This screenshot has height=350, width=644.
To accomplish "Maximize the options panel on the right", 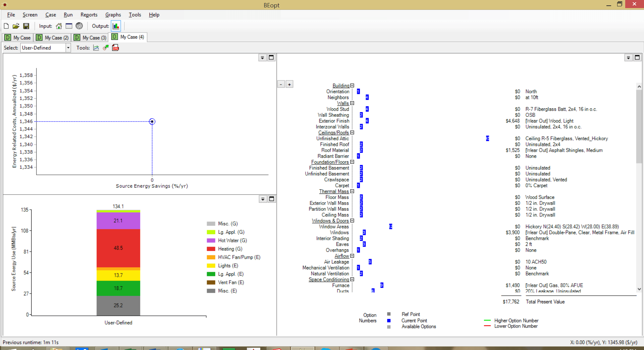I will [x=637, y=57].
